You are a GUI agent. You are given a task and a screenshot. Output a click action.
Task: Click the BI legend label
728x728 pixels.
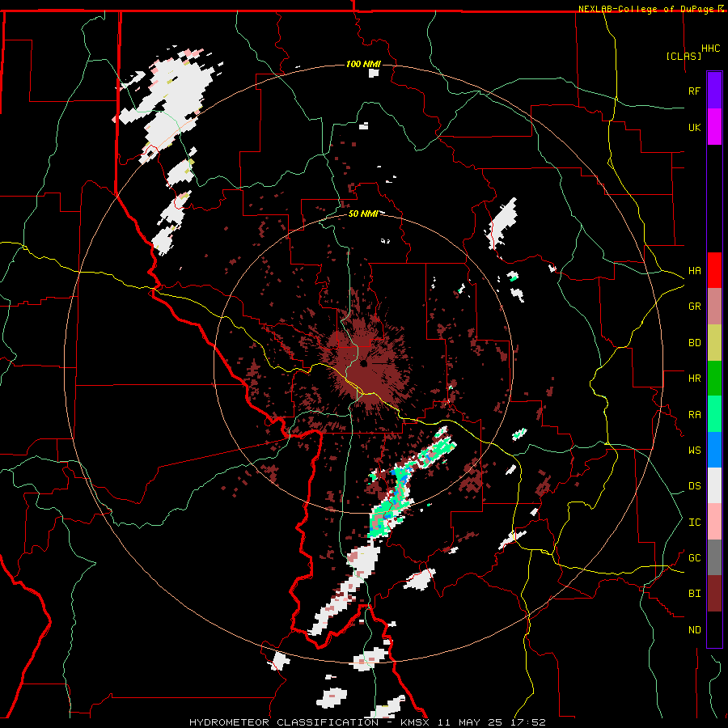coord(694,594)
